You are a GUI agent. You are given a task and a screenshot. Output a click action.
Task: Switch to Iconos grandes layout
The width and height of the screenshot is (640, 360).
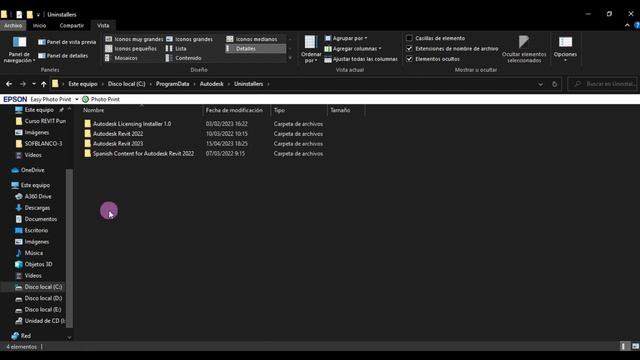pyautogui.click(x=189, y=39)
